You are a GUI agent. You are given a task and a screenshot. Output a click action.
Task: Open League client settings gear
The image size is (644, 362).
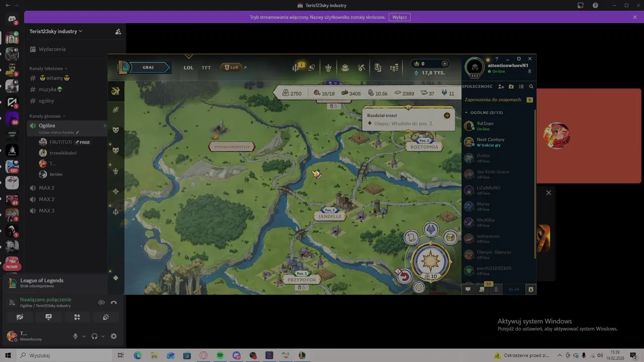tap(519, 59)
